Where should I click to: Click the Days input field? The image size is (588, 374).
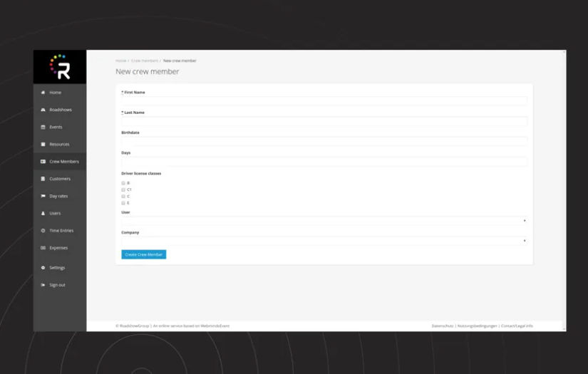click(x=324, y=162)
